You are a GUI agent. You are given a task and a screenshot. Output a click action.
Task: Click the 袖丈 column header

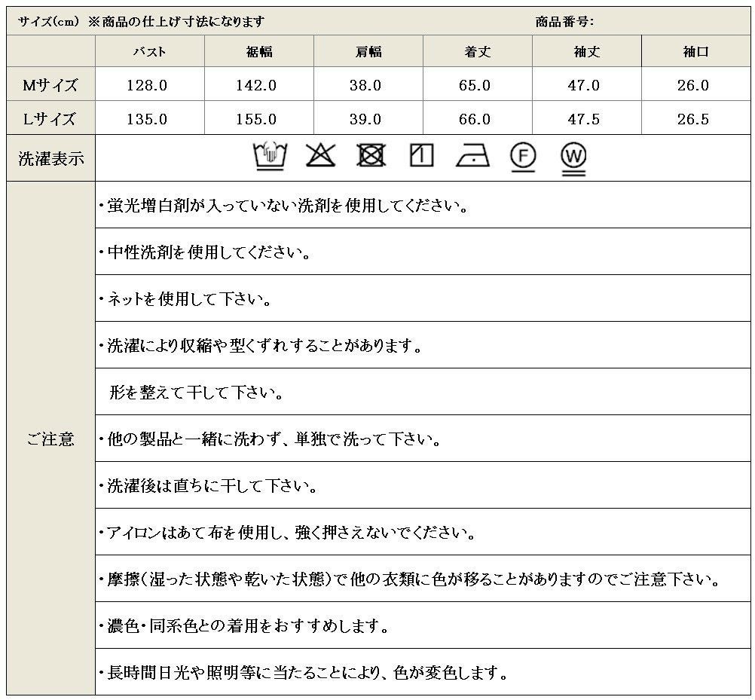click(x=586, y=52)
